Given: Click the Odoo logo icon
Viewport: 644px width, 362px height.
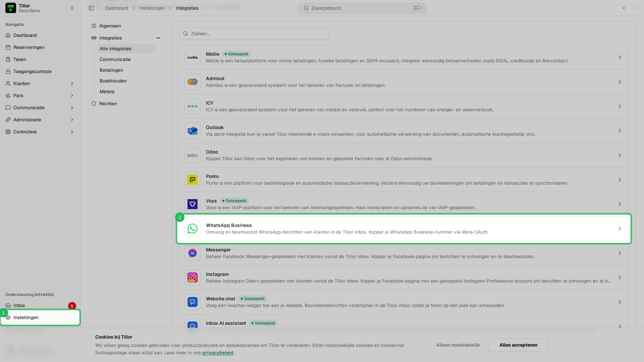Looking at the screenshot, I should 193,155.
